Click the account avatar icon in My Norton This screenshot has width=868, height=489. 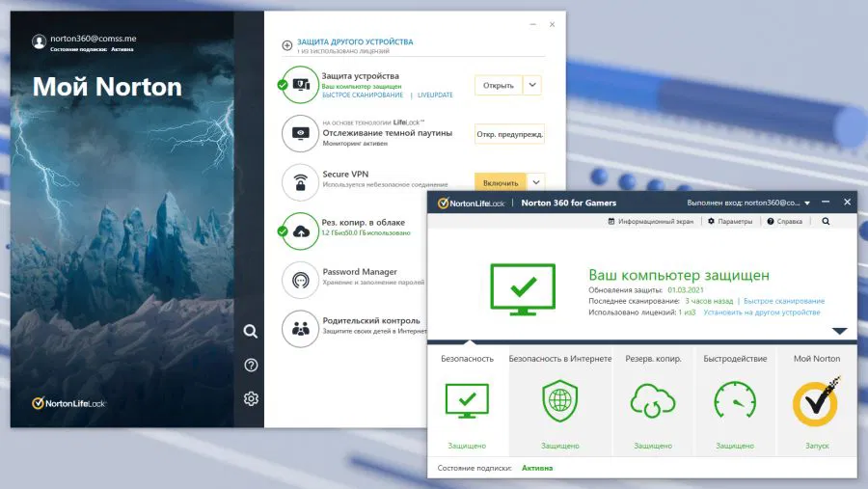[x=39, y=42]
